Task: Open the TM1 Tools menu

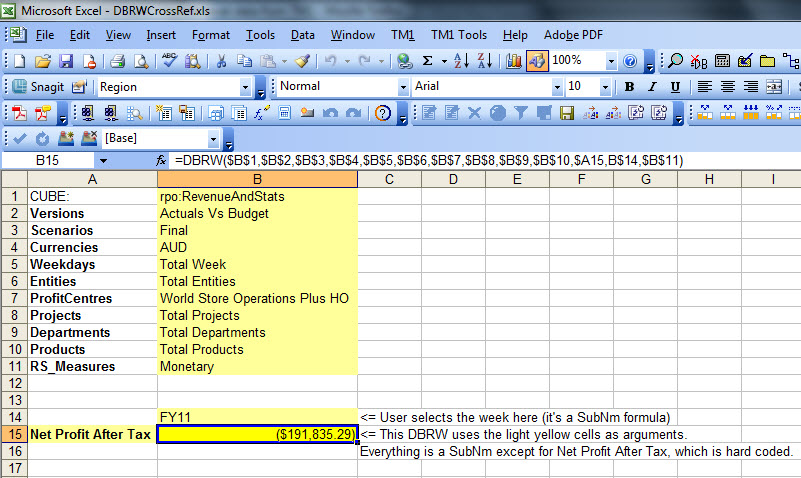Action: [459, 35]
